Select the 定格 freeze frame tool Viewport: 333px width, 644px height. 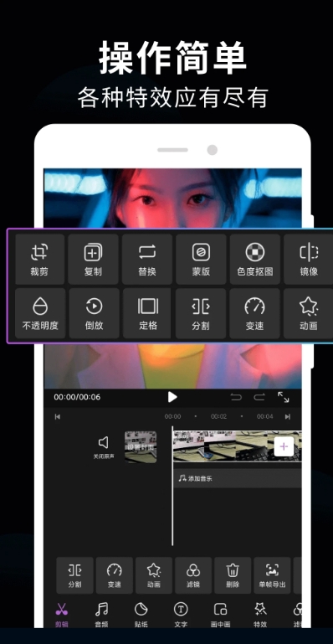pos(147,313)
